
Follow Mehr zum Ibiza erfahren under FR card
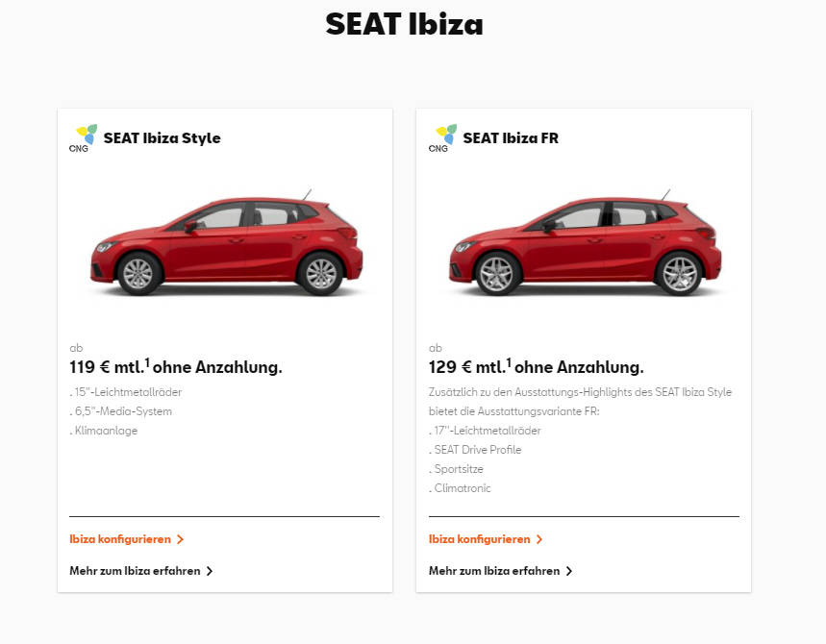tap(494, 571)
